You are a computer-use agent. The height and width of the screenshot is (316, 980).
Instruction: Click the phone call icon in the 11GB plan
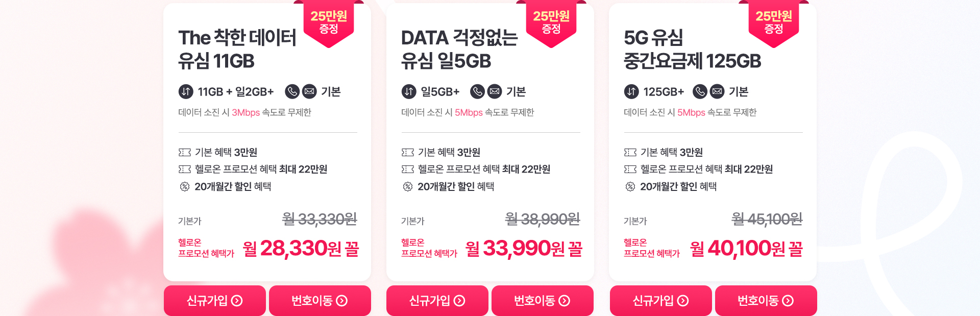tap(292, 91)
